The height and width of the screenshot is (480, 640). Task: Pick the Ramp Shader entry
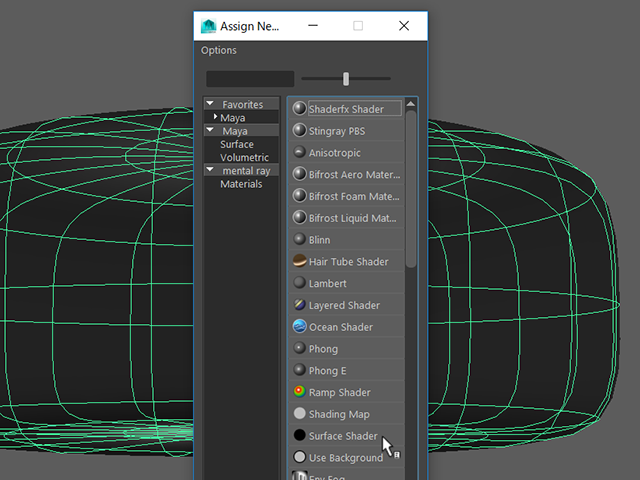(x=347, y=392)
